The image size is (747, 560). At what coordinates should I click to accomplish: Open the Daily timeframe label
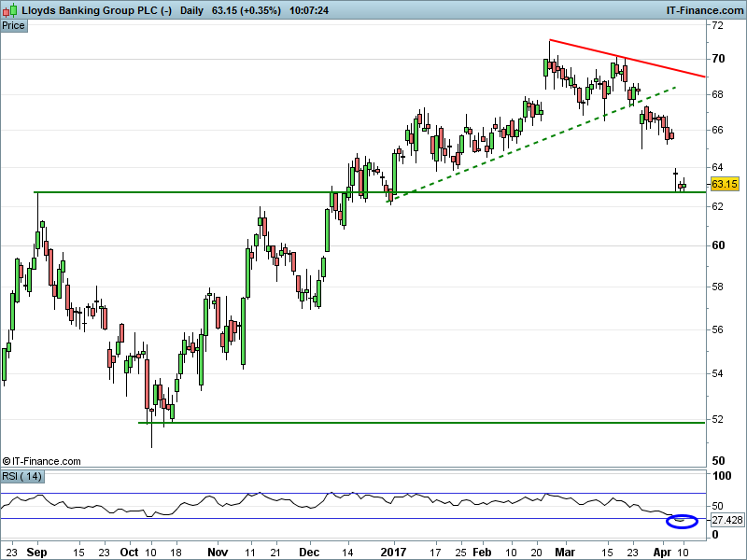[191, 10]
